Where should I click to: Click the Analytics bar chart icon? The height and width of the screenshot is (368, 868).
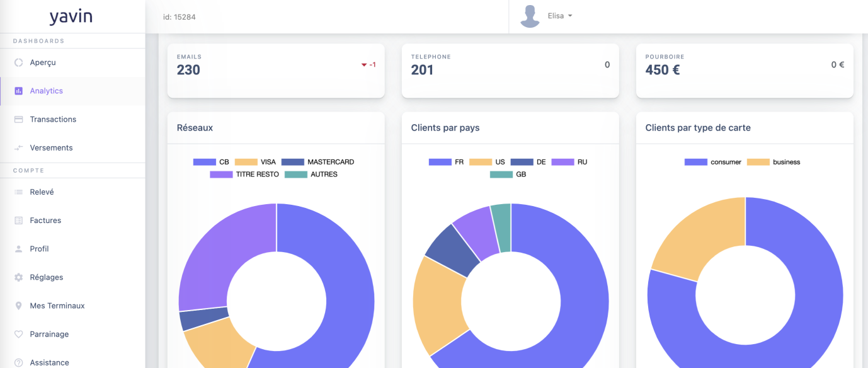click(18, 91)
